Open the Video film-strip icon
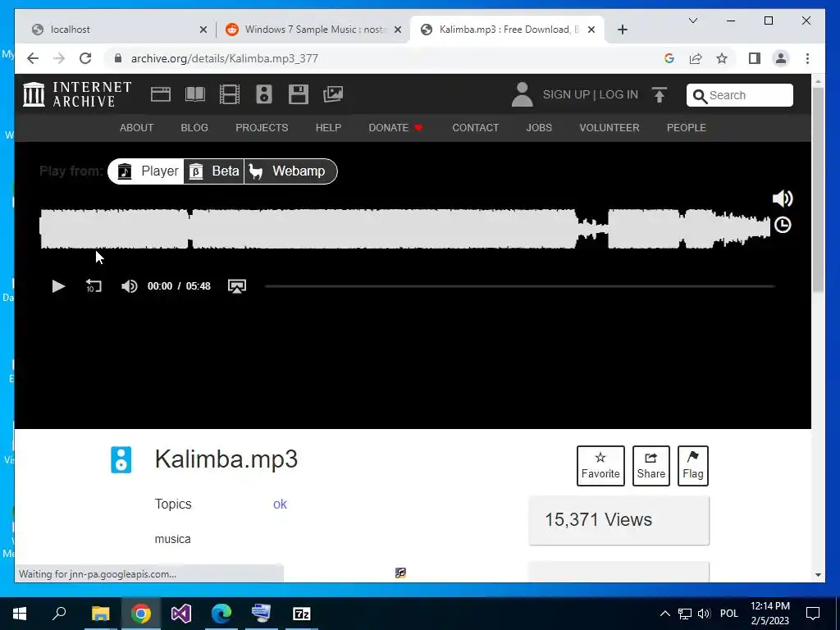Screen dimensions: 840x630 [230, 94]
